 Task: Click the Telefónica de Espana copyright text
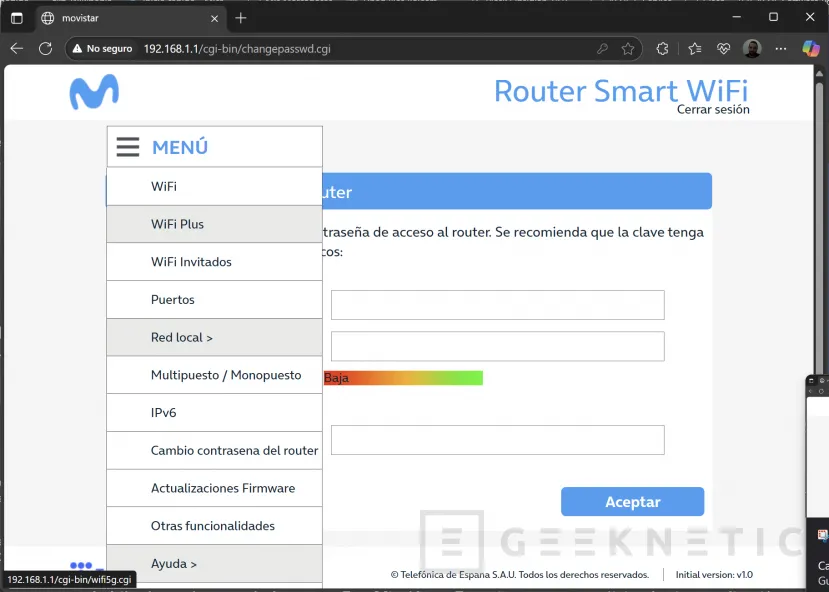click(x=520, y=575)
